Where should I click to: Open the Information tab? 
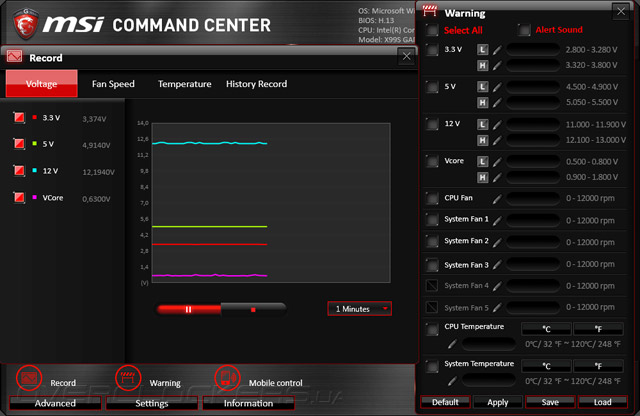pos(248,403)
